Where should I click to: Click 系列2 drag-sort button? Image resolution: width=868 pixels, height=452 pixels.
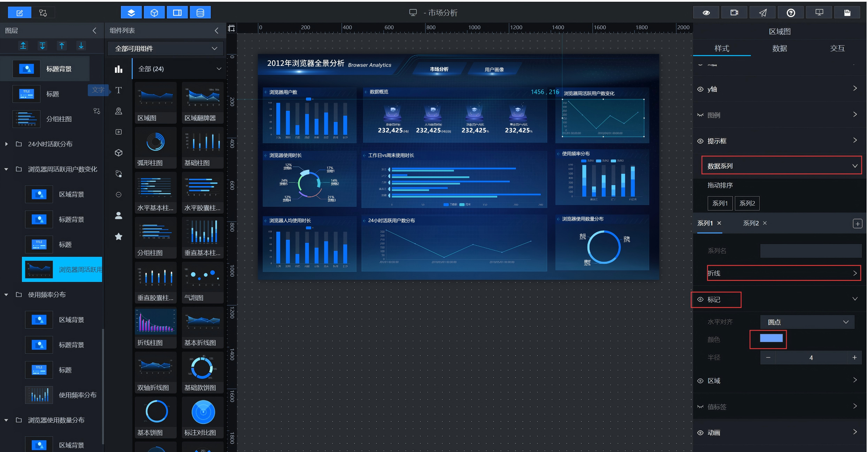click(747, 203)
